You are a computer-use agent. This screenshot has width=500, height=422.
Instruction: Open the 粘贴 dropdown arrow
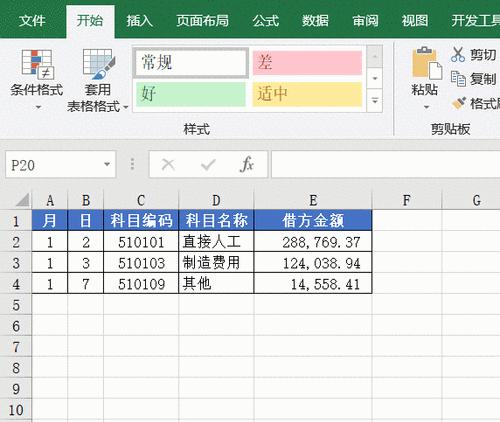[x=426, y=107]
